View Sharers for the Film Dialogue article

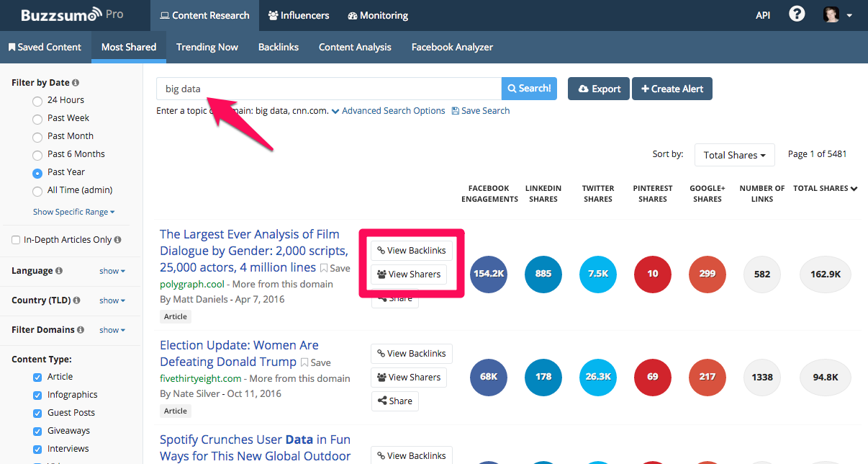[409, 275]
